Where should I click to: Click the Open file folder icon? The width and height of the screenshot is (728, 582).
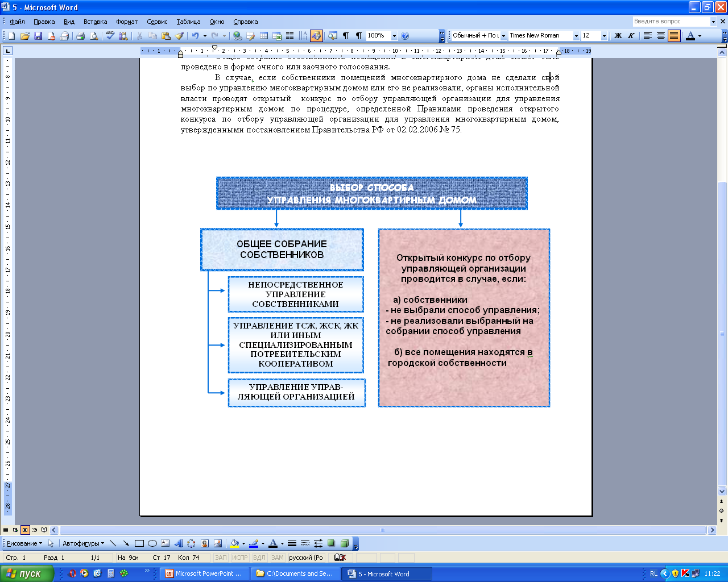point(24,35)
